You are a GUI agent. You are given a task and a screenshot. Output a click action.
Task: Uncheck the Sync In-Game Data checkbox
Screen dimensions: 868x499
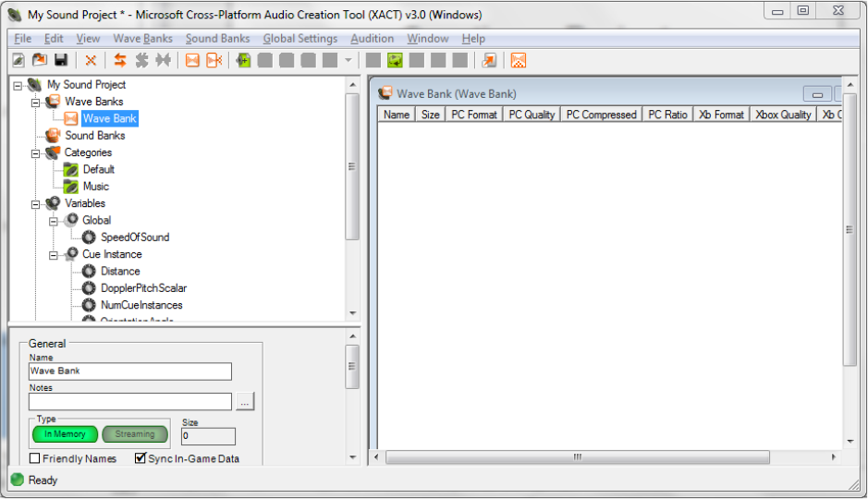pos(141,458)
